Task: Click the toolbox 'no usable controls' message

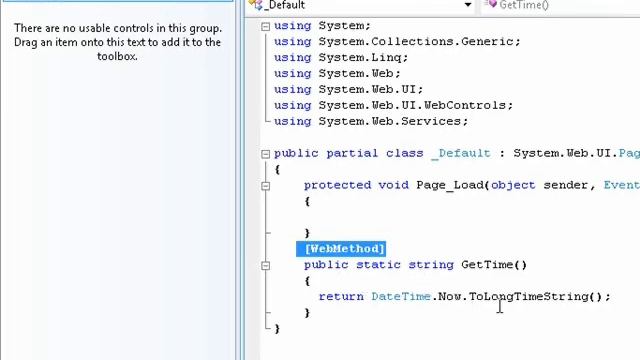Action: pos(118,42)
